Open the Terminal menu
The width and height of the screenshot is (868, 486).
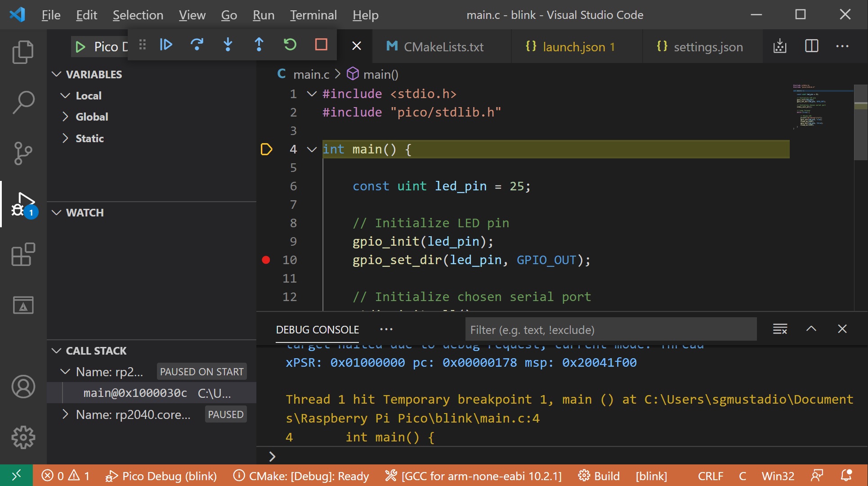pyautogui.click(x=313, y=15)
